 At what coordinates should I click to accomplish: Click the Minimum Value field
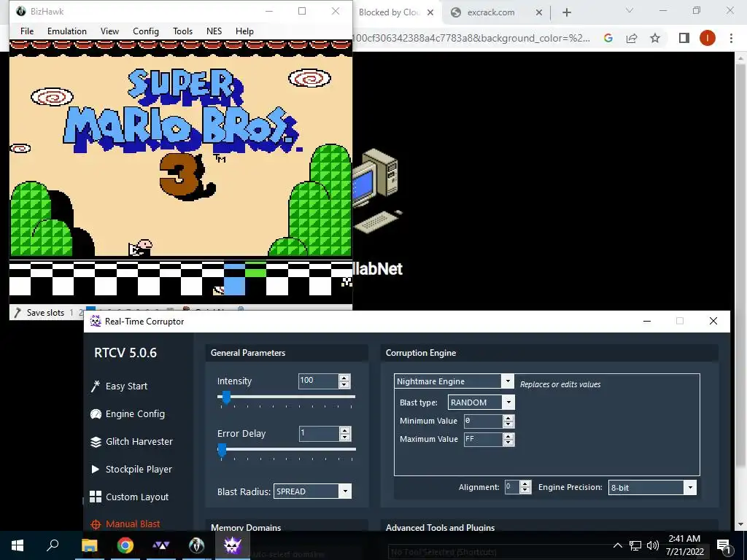point(483,421)
